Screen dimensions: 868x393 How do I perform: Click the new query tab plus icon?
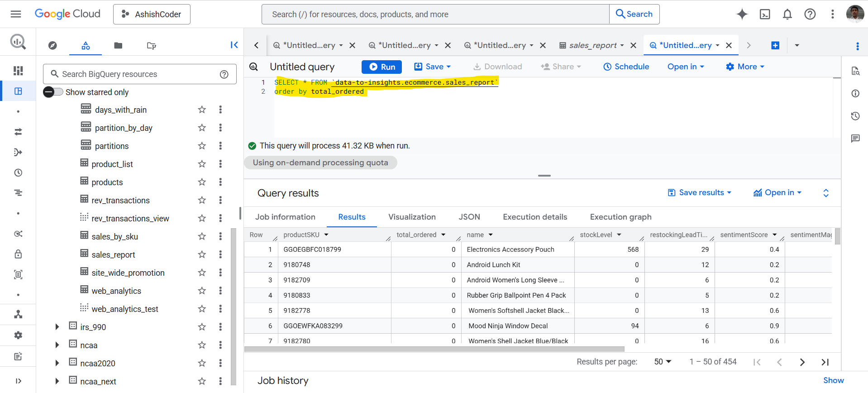(x=775, y=45)
